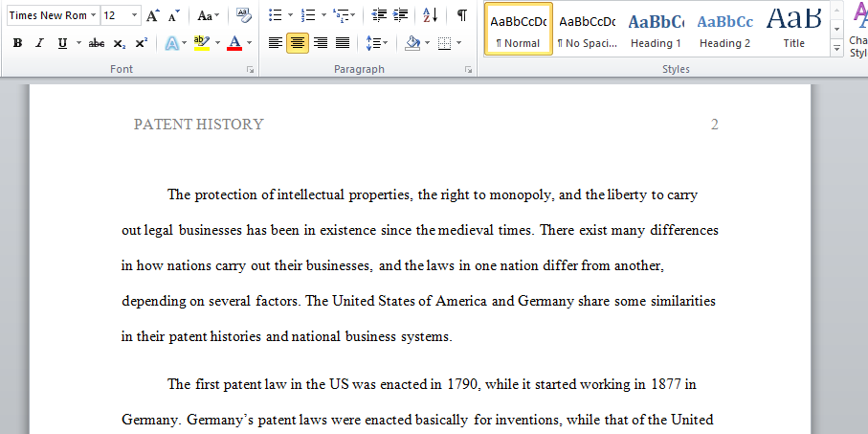Expand the Styles gallery
868x434 pixels.
click(837, 49)
